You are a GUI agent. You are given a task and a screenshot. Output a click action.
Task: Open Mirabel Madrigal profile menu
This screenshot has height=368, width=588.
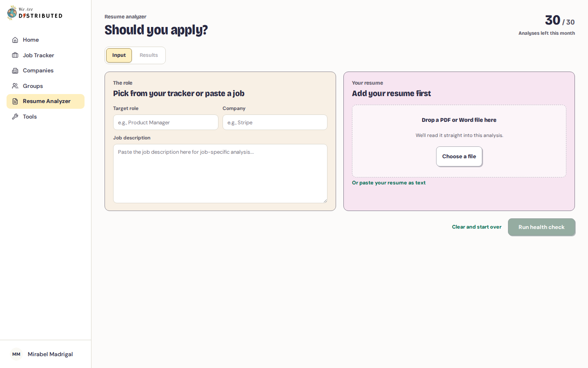[45, 354]
